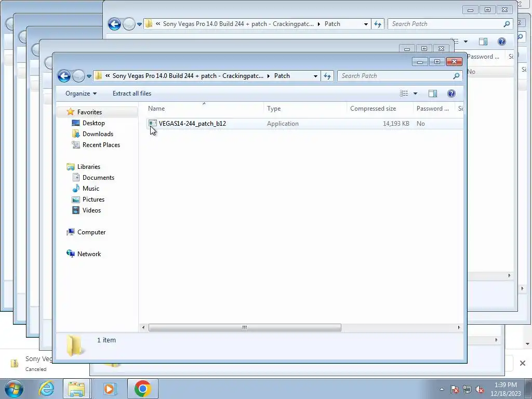Sort by Password column header
This screenshot has width=532, height=399.
(434, 109)
